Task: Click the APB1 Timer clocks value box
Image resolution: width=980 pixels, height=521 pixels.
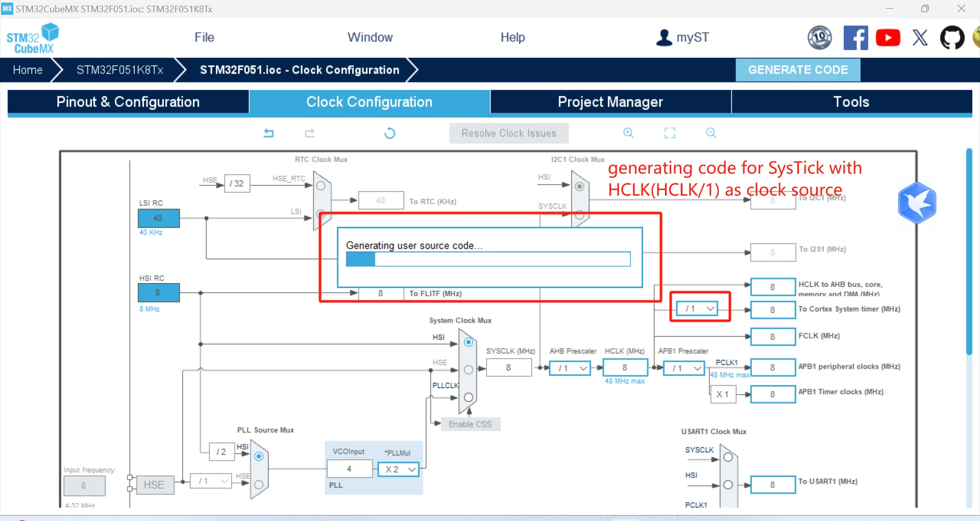Action: click(773, 394)
